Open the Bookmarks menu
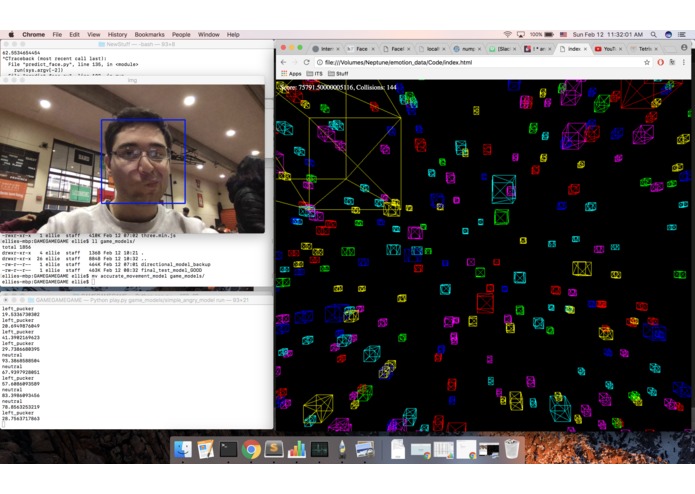695x494 pixels. point(149,34)
